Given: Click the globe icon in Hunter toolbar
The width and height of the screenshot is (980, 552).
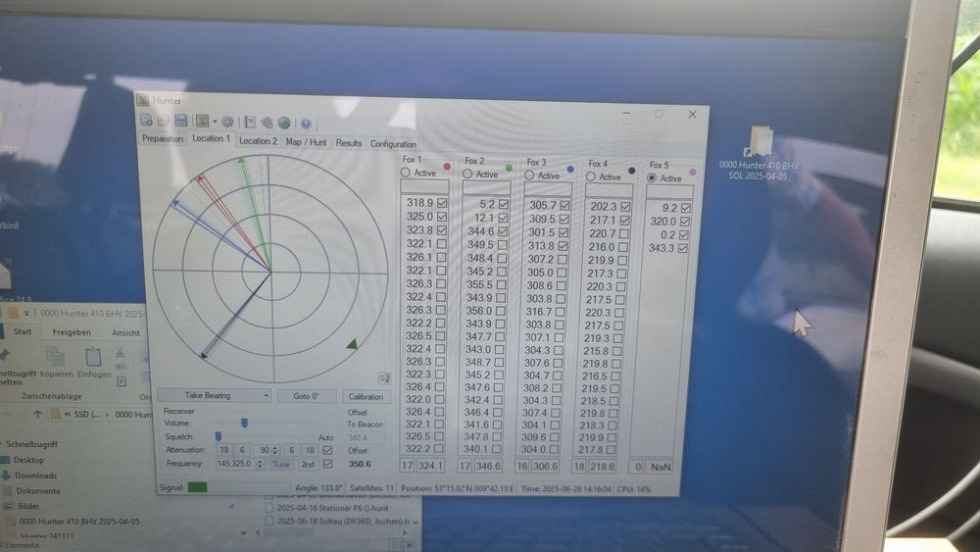Looking at the screenshot, I should [283, 123].
